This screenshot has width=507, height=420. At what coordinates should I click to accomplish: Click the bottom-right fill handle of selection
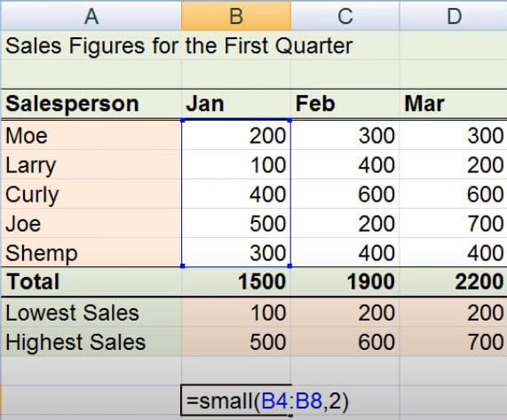pyautogui.click(x=289, y=265)
